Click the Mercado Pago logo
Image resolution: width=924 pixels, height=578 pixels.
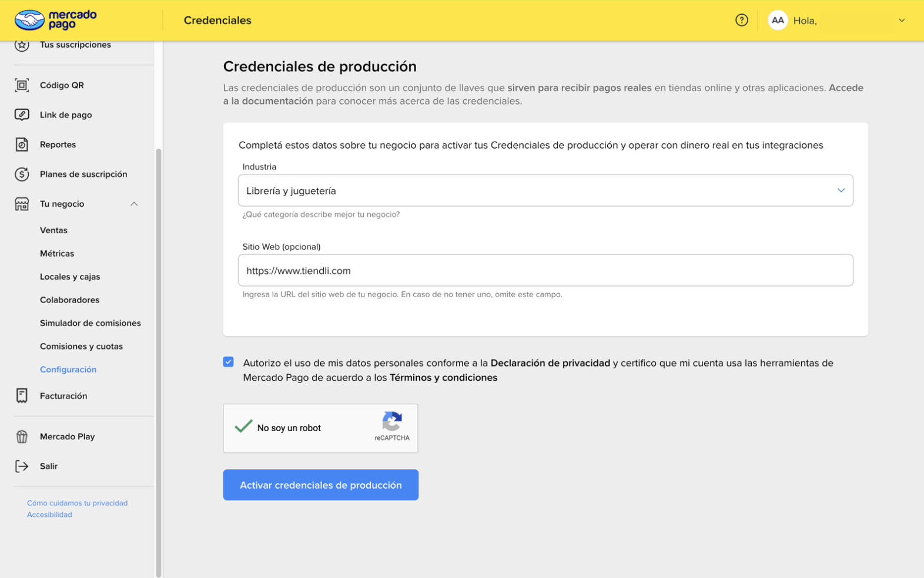click(56, 20)
